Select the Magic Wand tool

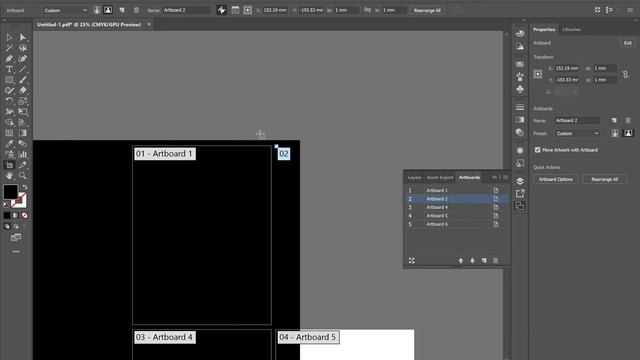(9, 48)
